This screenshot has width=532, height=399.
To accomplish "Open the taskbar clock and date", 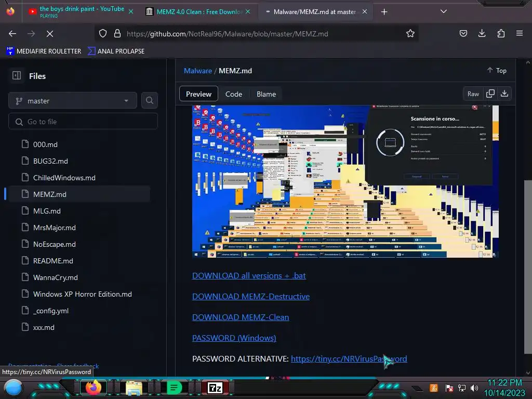I will [504, 388].
